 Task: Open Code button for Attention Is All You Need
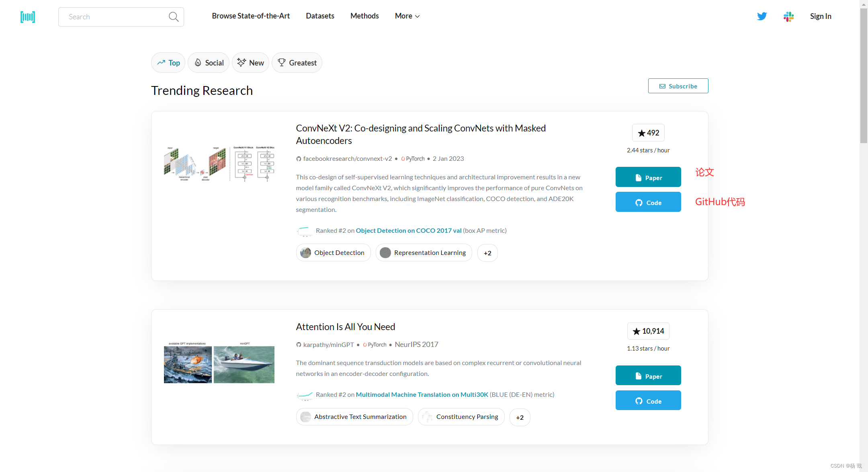click(x=648, y=401)
